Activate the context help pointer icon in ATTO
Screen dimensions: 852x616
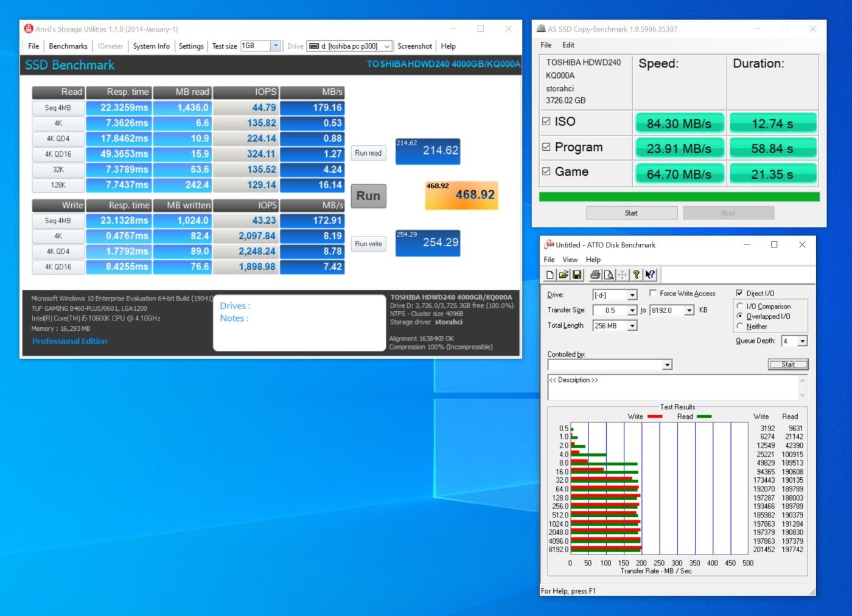(x=650, y=275)
